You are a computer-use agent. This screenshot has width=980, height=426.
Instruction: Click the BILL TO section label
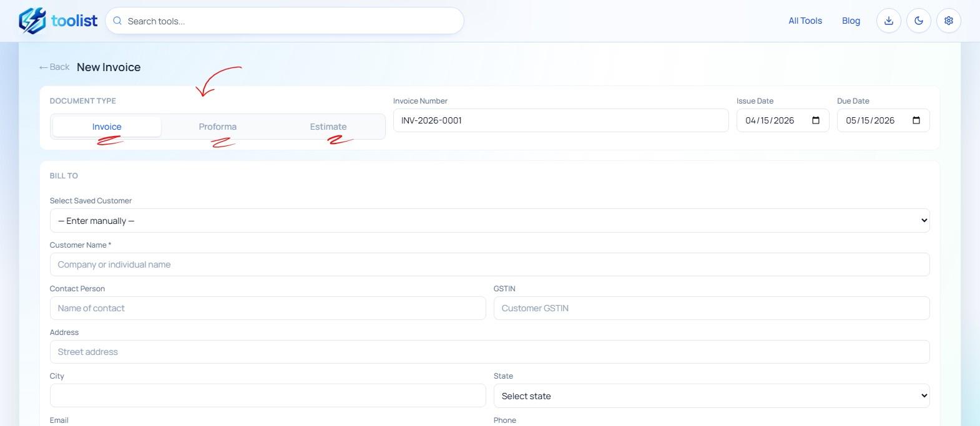64,176
